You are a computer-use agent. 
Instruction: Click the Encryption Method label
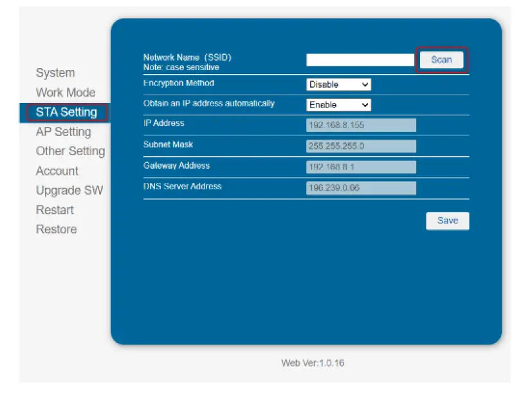click(x=178, y=83)
